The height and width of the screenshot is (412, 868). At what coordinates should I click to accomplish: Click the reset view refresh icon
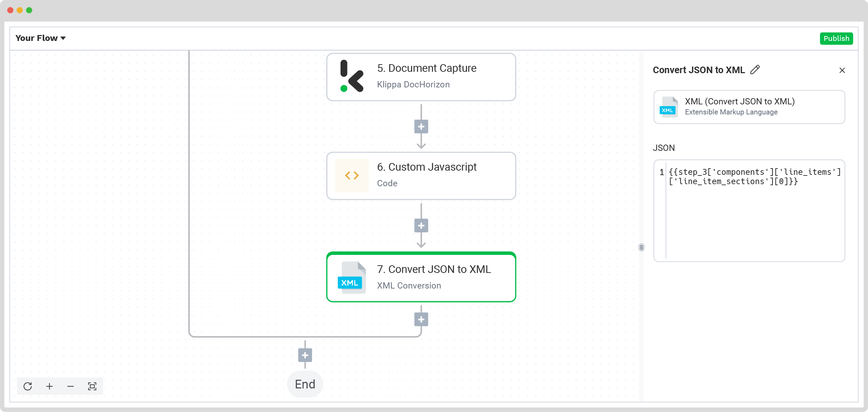click(28, 386)
